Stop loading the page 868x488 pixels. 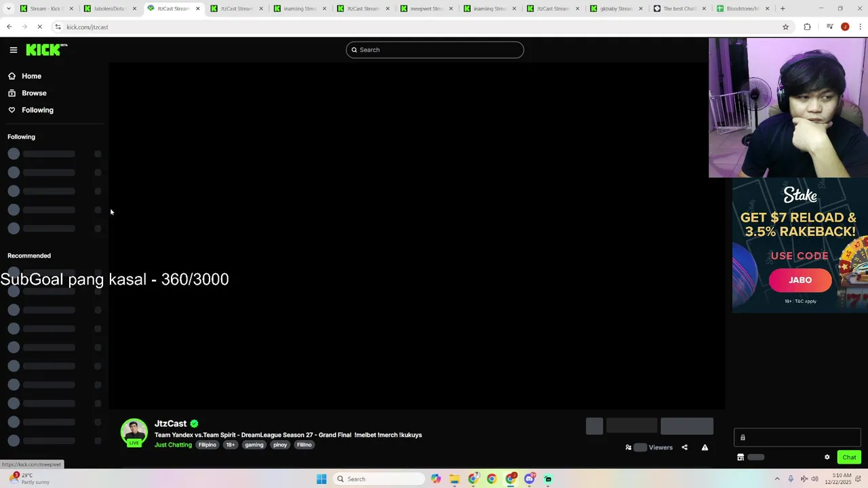pyautogui.click(x=40, y=27)
